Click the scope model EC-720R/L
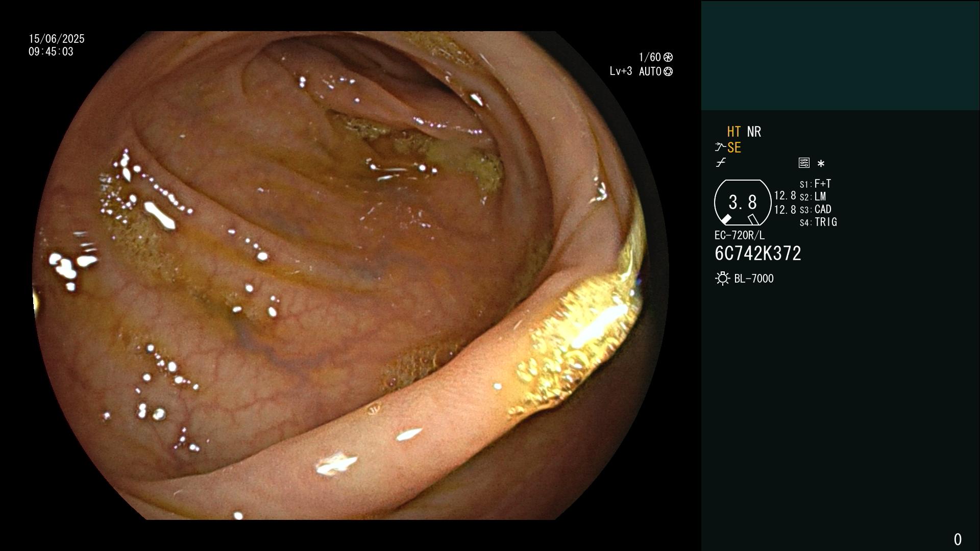This screenshot has width=980, height=551. point(740,235)
